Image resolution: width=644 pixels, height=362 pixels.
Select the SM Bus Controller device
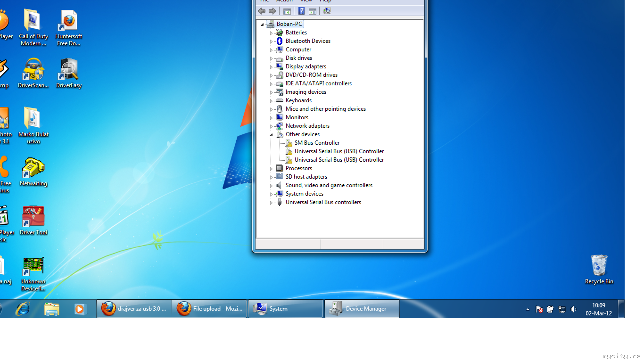317,143
